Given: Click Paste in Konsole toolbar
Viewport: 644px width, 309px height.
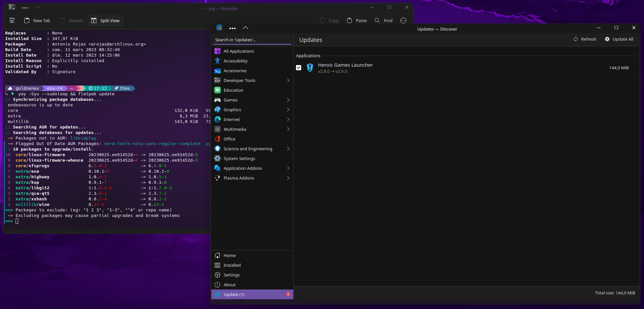Looking at the screenshot, I should (357, 20).
